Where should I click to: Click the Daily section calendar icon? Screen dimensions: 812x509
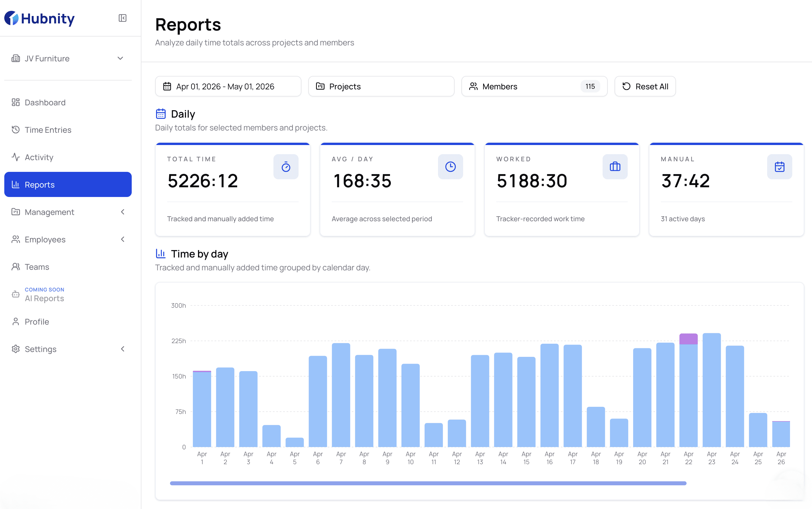161,114
